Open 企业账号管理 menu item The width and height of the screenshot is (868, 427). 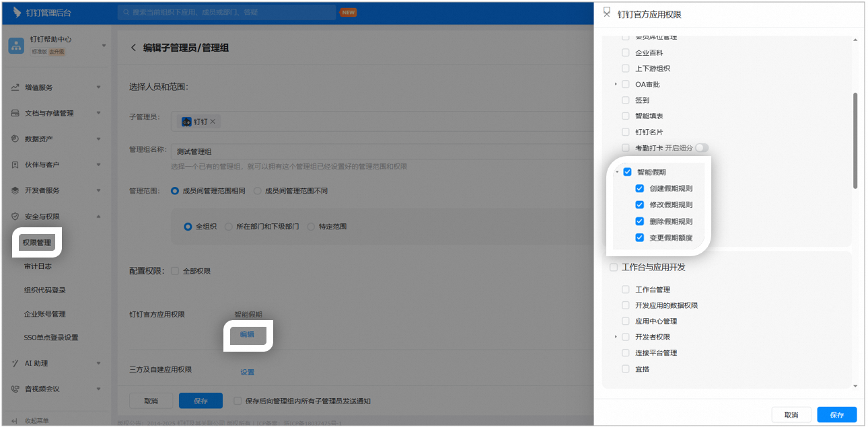(x=44, y=314)
